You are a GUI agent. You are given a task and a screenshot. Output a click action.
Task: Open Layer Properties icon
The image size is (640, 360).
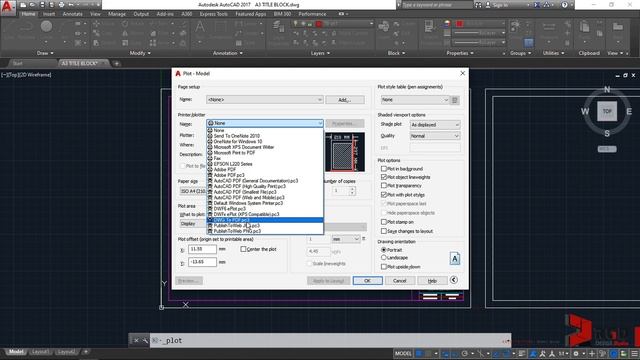coord(278,28)
